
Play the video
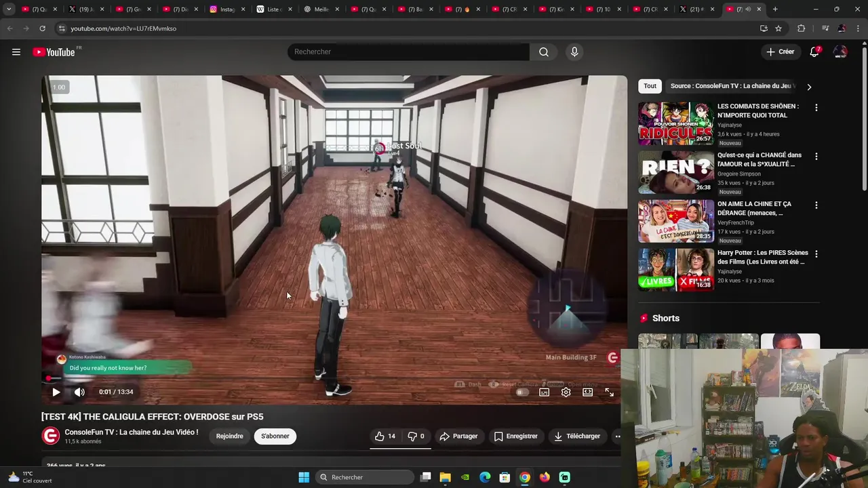pyautogui.click(x=56, y=392)
